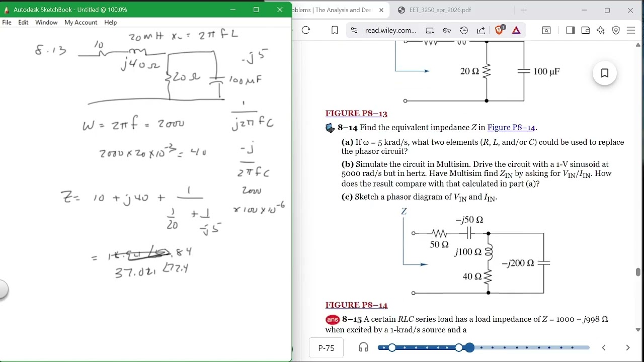644x362 pixels.
Task: Start audio with the headphones icon
Action: [363, 347]
